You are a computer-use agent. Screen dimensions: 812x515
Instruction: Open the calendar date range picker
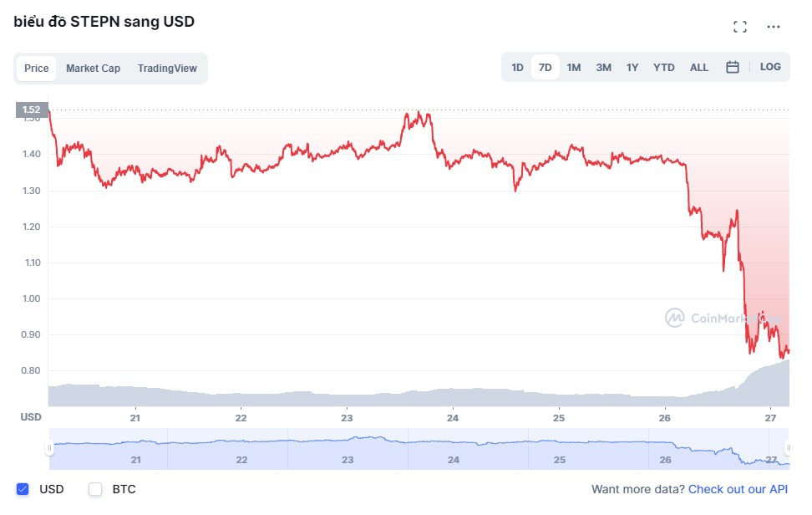(733, 67)
